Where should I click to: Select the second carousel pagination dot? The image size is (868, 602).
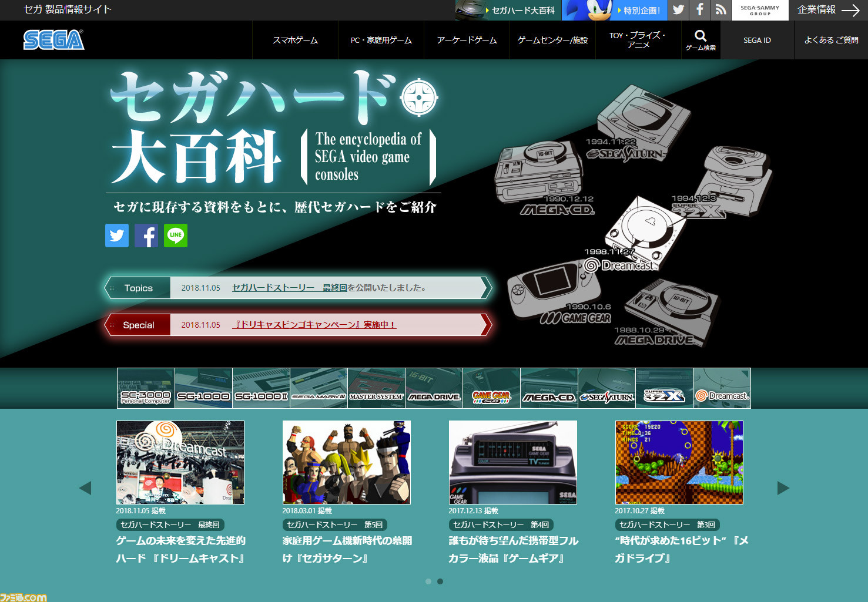point(440,581)
